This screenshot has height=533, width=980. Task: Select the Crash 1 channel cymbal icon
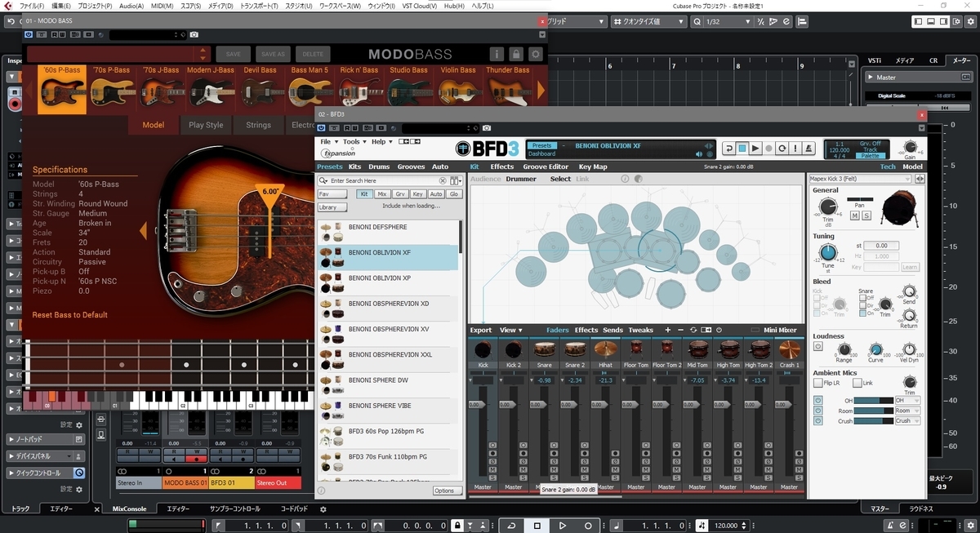(x=790, y=349)
